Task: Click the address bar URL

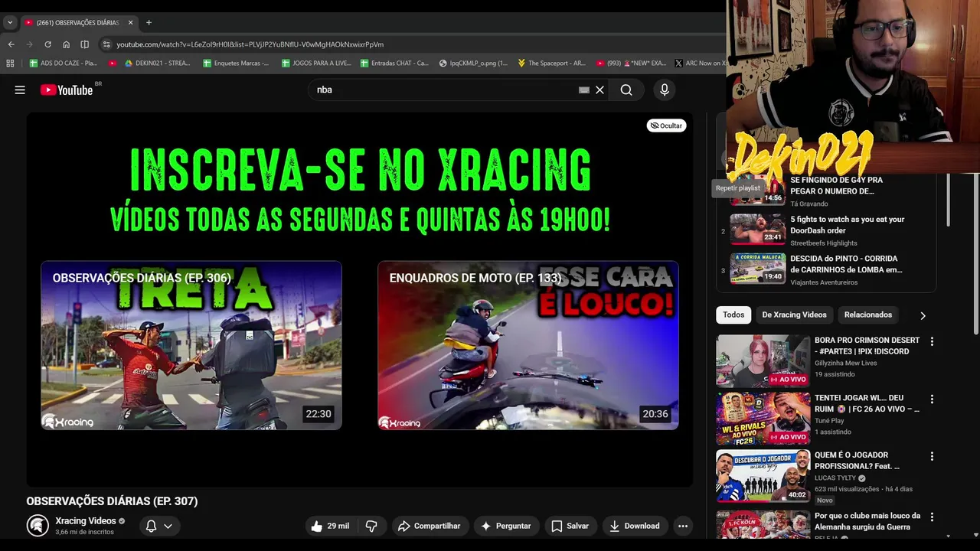Action: (x=250, y=44)
